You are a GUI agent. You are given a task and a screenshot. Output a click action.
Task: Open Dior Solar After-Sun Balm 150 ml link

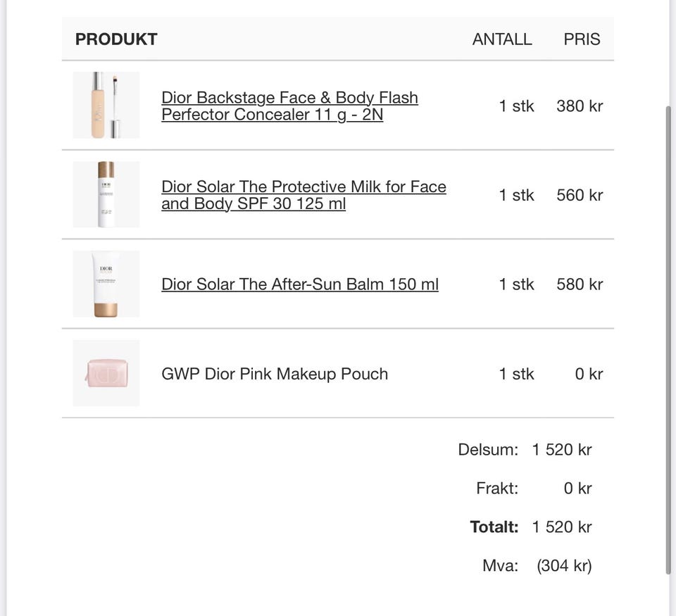click(300, 284)
